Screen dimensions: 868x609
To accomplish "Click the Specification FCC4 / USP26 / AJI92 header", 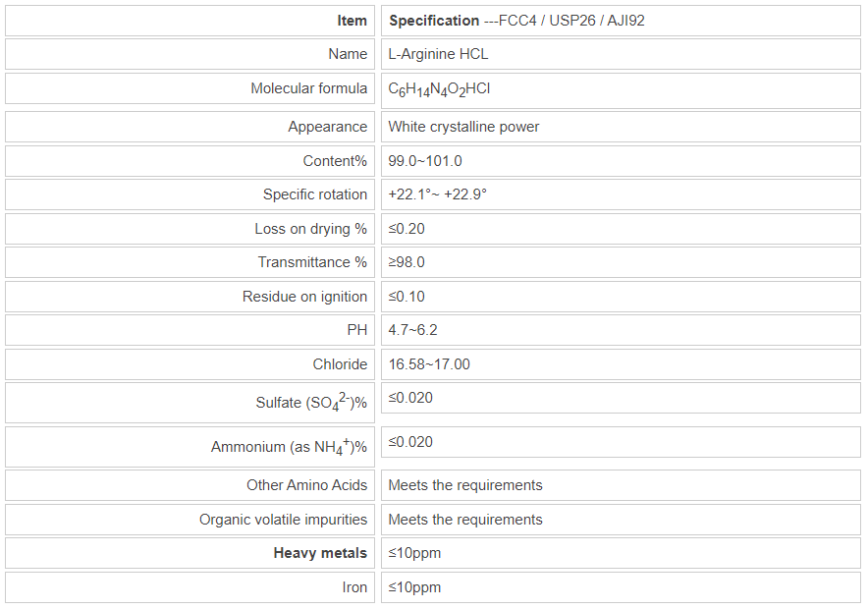I will pyautogui.click(x=516, y=20).
